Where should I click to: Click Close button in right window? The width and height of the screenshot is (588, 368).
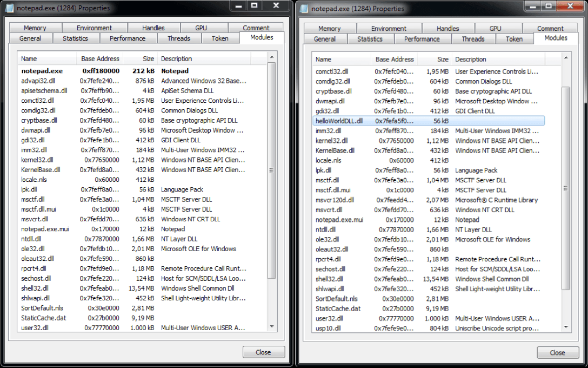point(558,353)
